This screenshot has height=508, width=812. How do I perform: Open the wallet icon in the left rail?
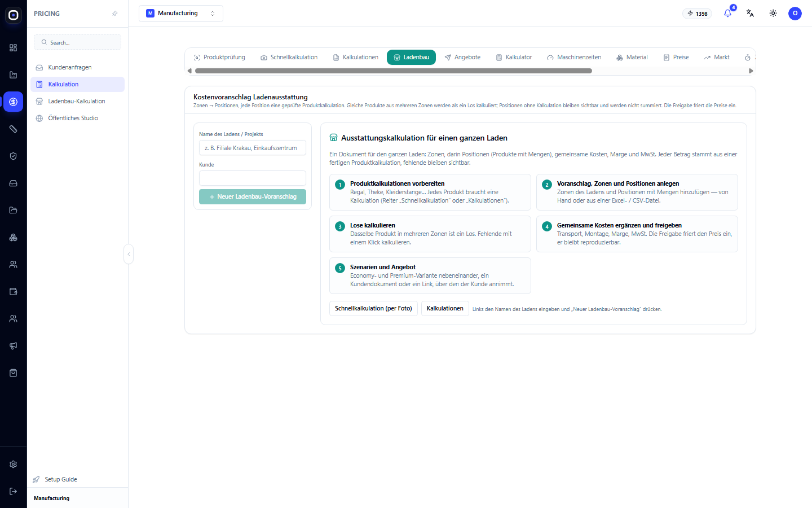click(14, 292)
